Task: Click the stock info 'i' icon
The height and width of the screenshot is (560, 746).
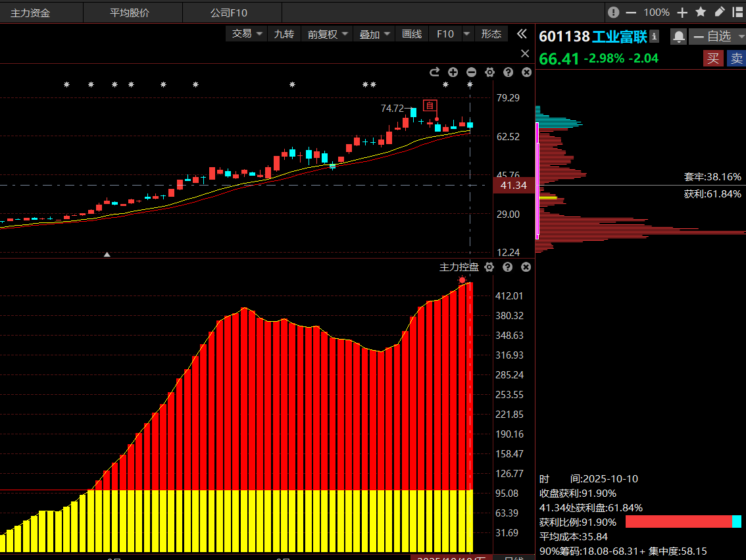Action: click(x=655, y=36)
